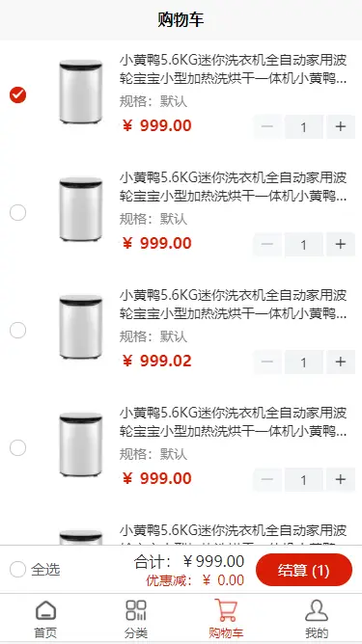This screenshot has height=644, width=362.
Task: Toggle the 全选 select-all checkbox
Action: (17, 570)
